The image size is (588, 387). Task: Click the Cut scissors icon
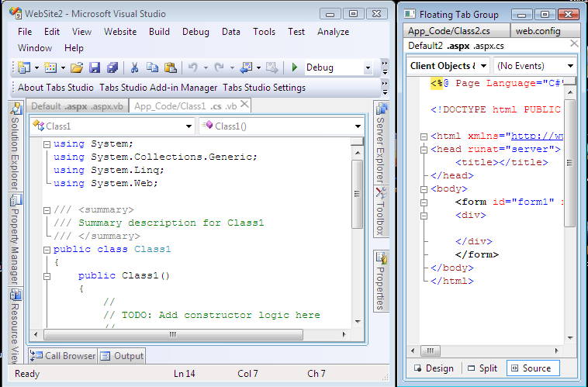click(x=134, y=67)
